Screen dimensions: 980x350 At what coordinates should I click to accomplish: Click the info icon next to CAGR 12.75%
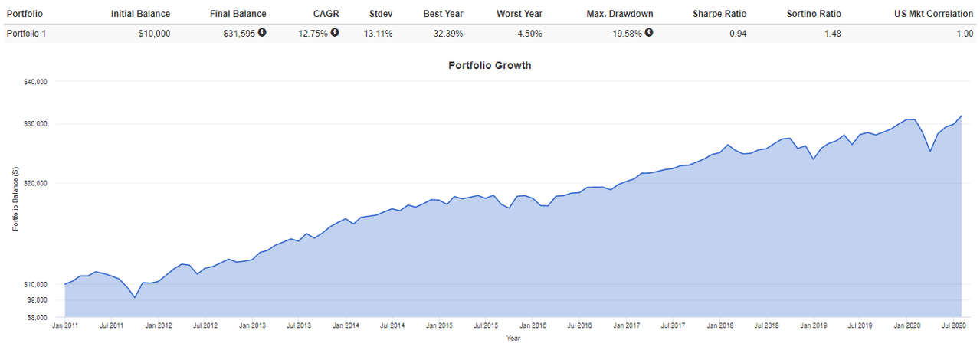[335, 33]
